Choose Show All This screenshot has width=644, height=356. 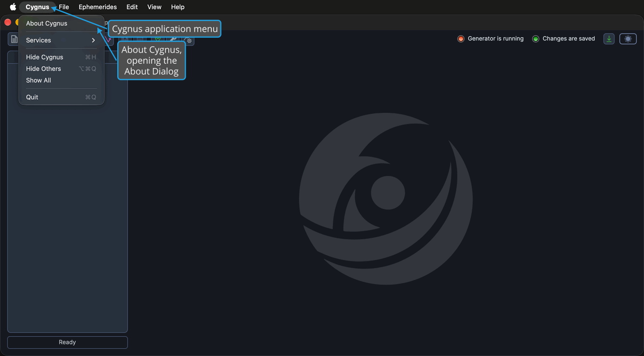point(61,80)
